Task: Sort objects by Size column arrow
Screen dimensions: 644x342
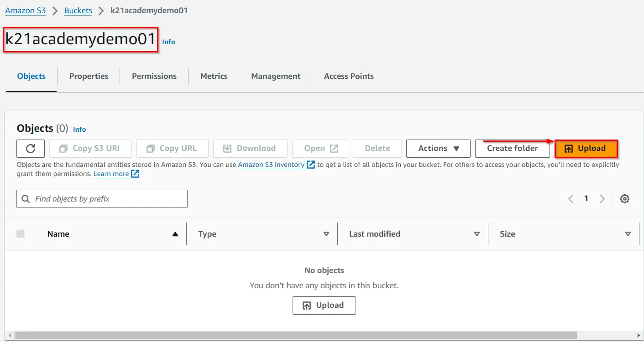Action: click(x=628, y=234)
